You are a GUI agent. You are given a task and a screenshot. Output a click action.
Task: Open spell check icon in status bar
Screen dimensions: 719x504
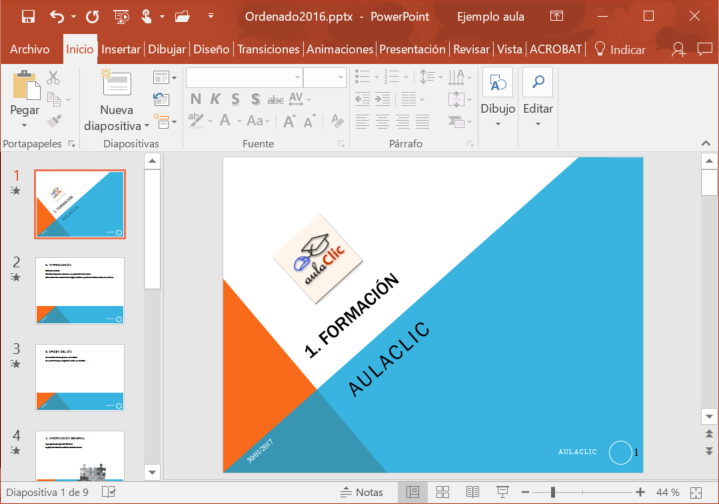point(109,492)
